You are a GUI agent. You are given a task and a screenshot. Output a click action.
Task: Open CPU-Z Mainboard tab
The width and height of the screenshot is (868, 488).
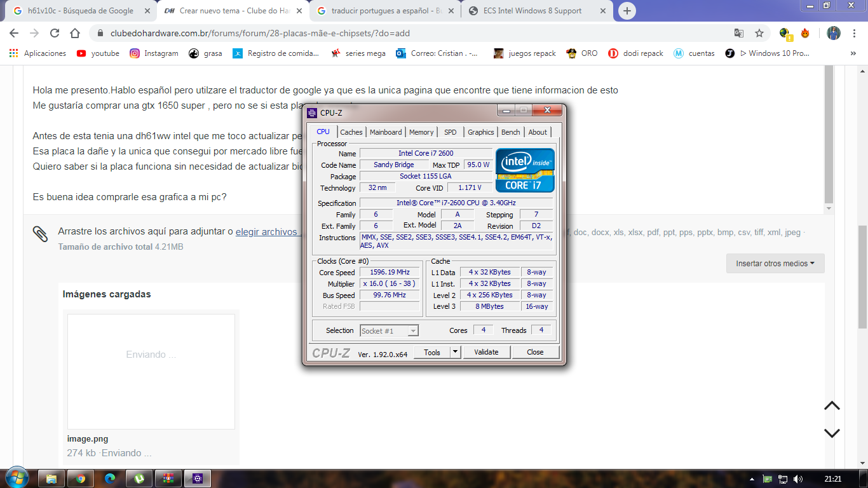(x=386, y=132)
